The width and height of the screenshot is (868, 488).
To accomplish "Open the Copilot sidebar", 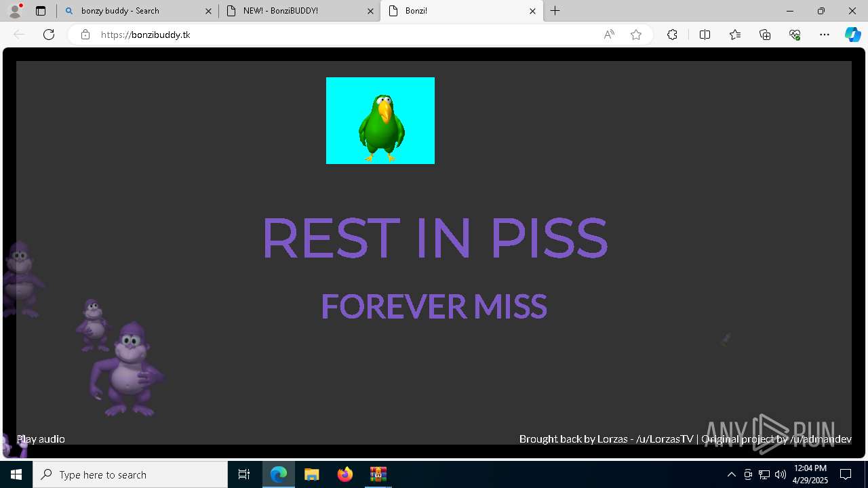I will click(x=852, y=35).
